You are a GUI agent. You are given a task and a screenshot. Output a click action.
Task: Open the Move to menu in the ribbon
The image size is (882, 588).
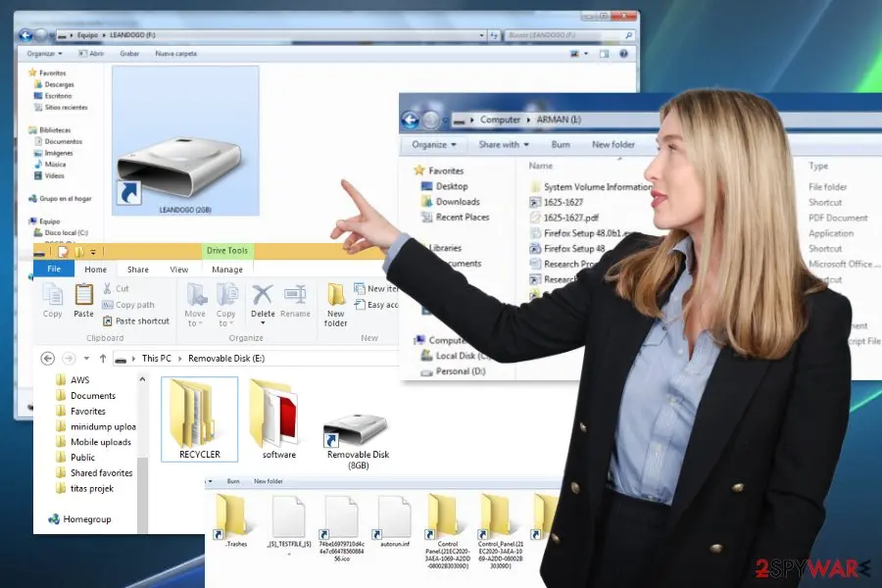[x=195, y=305]
